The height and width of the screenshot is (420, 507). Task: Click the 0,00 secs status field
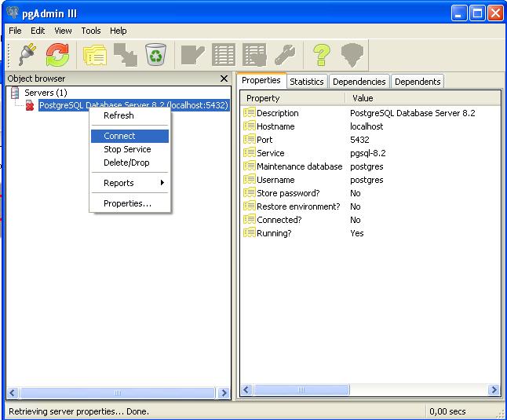447,411
